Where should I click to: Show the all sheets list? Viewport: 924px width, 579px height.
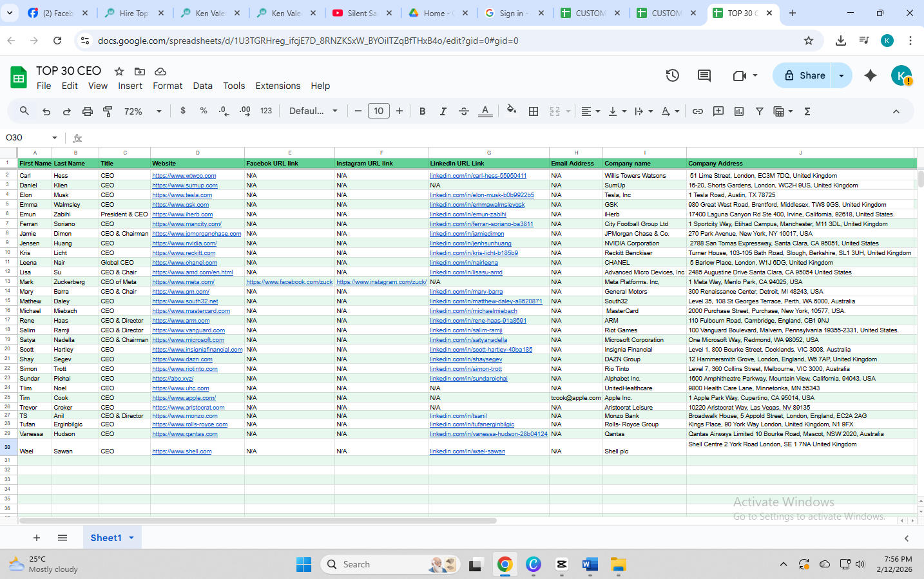click(x=63, y=538)
